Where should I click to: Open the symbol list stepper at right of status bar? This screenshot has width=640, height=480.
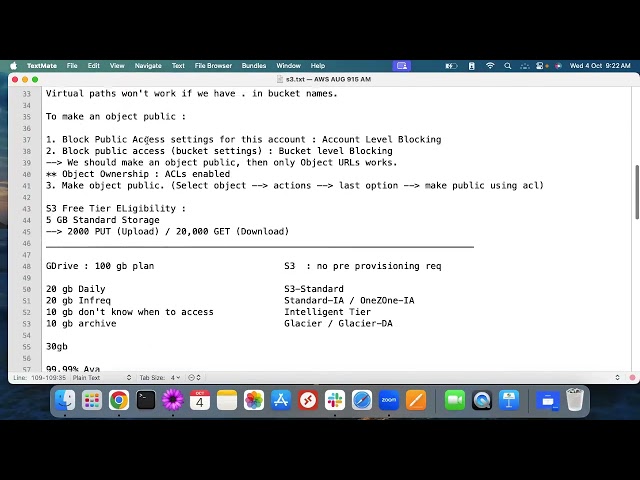[618, 378]
